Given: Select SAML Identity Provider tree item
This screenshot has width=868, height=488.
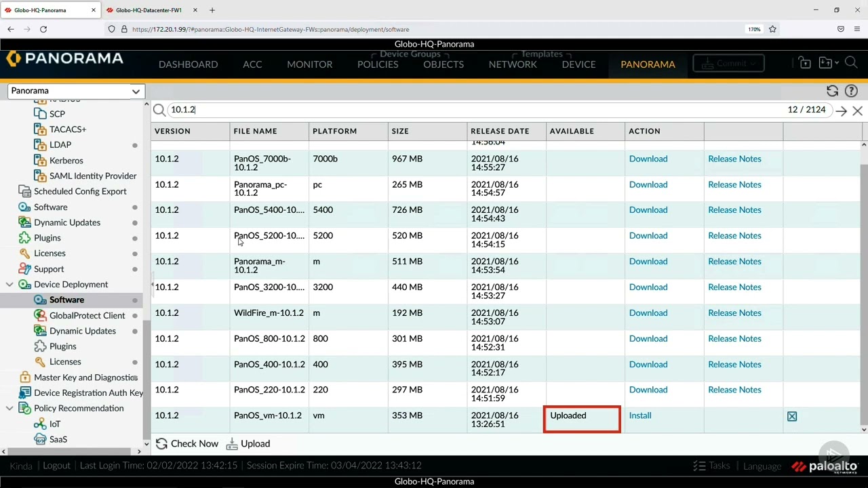Looking at the screenshot, I should point(93,176).
